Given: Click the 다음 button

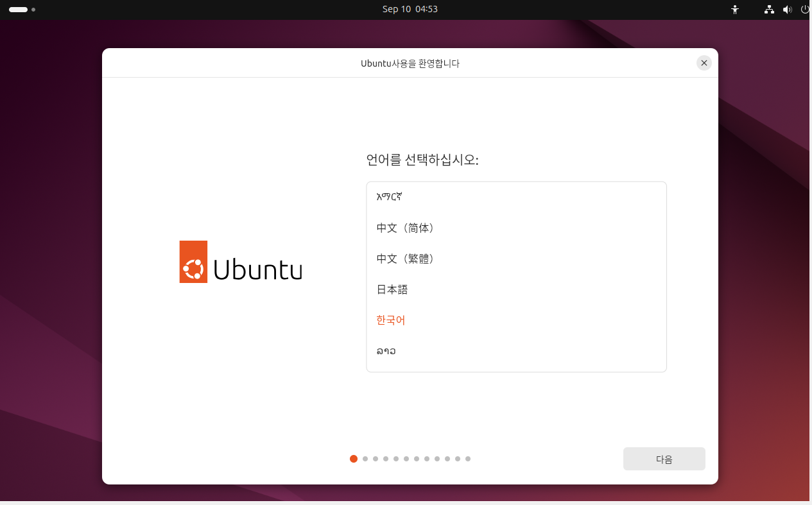Looking at the screenshot, I should pyautogui.click(x=664, y=459).
